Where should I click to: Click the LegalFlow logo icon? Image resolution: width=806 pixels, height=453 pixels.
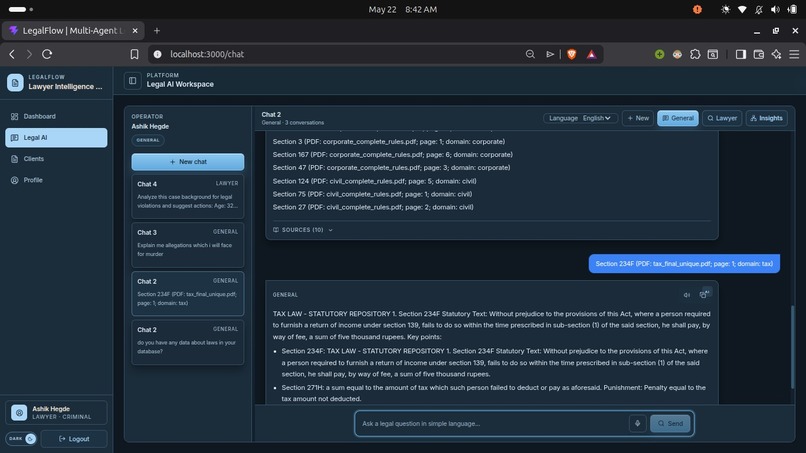(15, 83)
